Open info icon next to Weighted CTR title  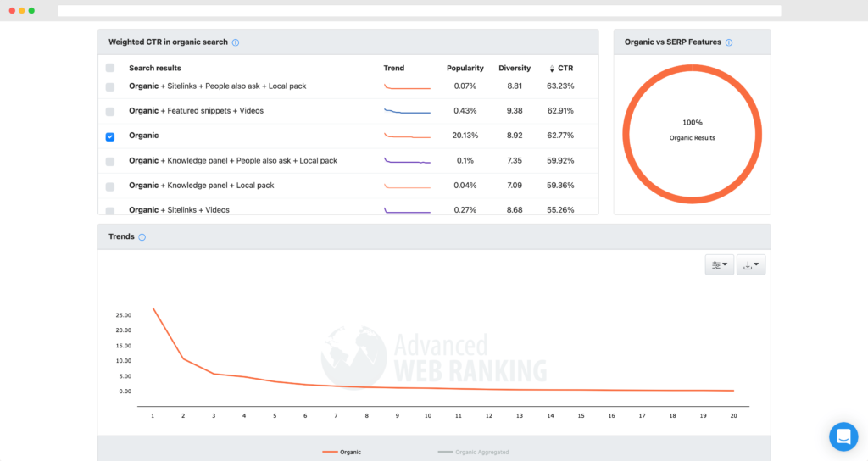(x=236, y=42)
